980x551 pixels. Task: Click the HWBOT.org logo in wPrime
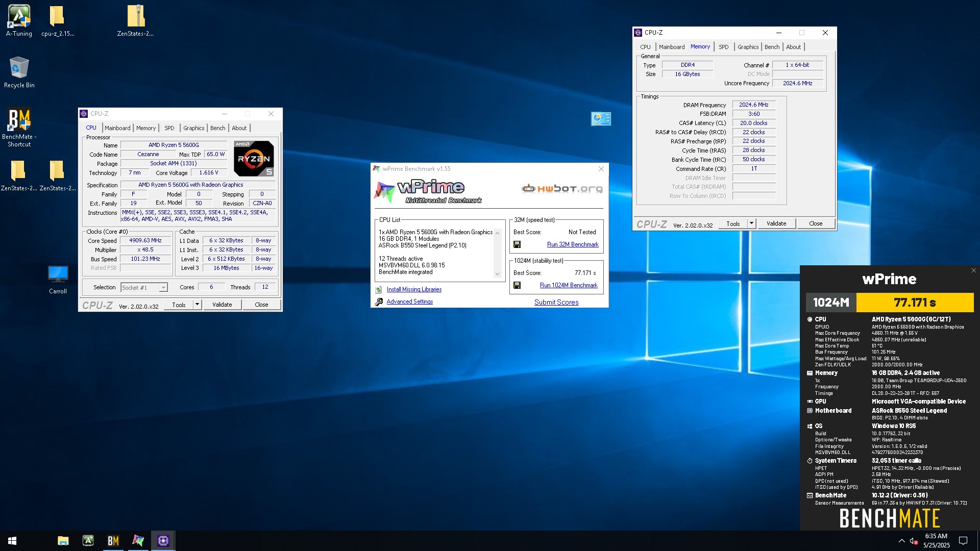tap(562, 189)
